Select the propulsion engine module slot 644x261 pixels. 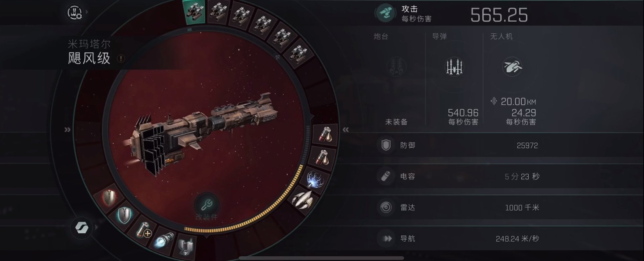pyautogui.click(x=302, y=199)
